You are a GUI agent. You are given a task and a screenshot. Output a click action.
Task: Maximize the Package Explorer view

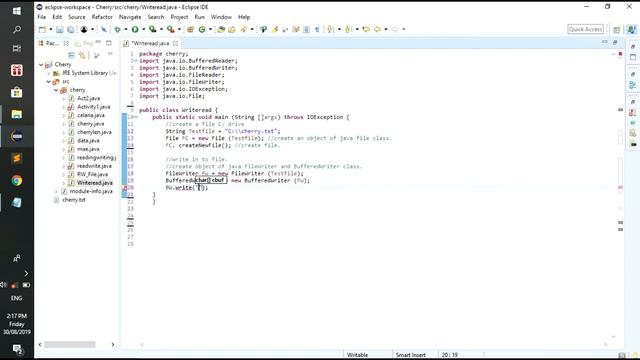(109, 42)
